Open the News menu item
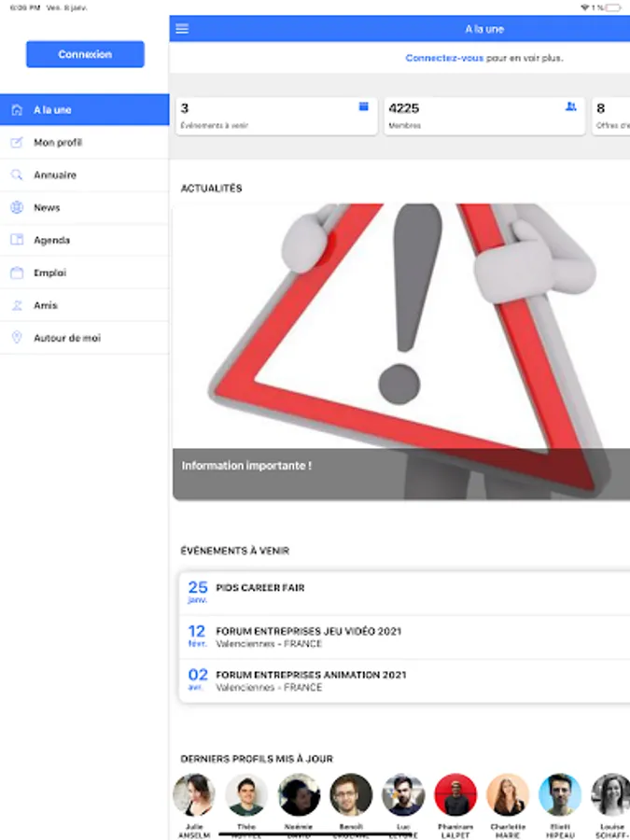Image resolution: width=630 pixels, height=840 pixels. (x=85, y=208)
